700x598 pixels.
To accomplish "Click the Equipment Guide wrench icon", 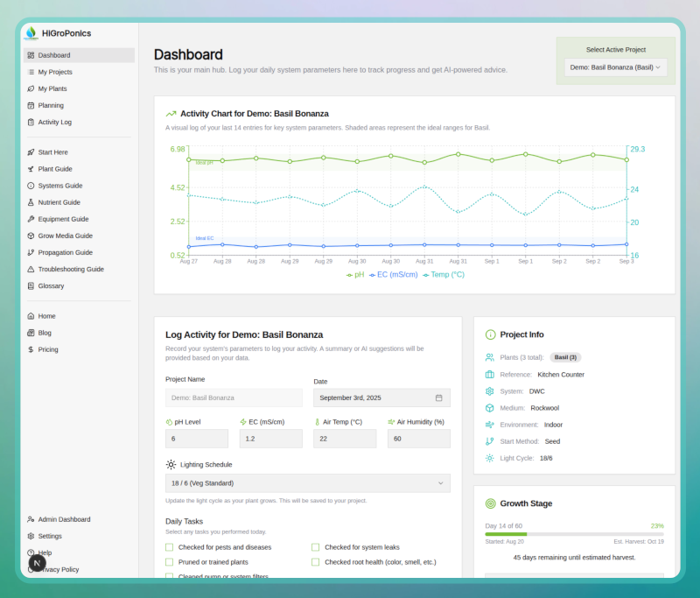I will pos(31,219).
